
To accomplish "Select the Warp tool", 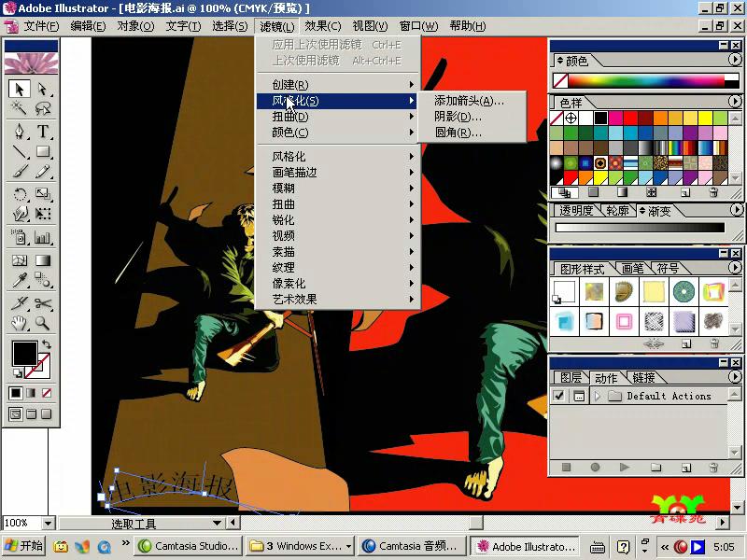I will click(x=20, y=214).
